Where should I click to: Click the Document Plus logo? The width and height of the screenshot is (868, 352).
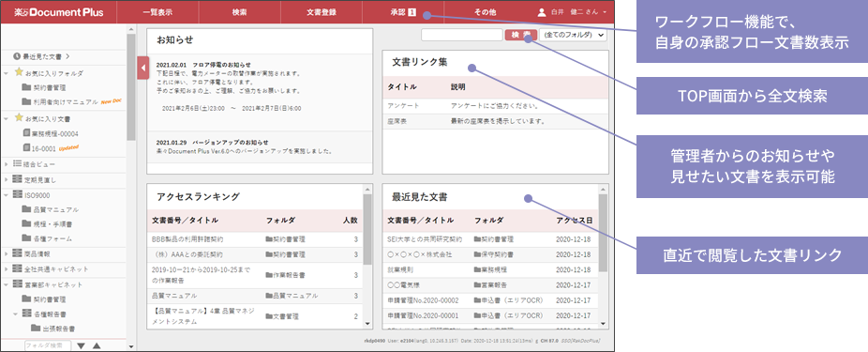(x=59, y=12)
